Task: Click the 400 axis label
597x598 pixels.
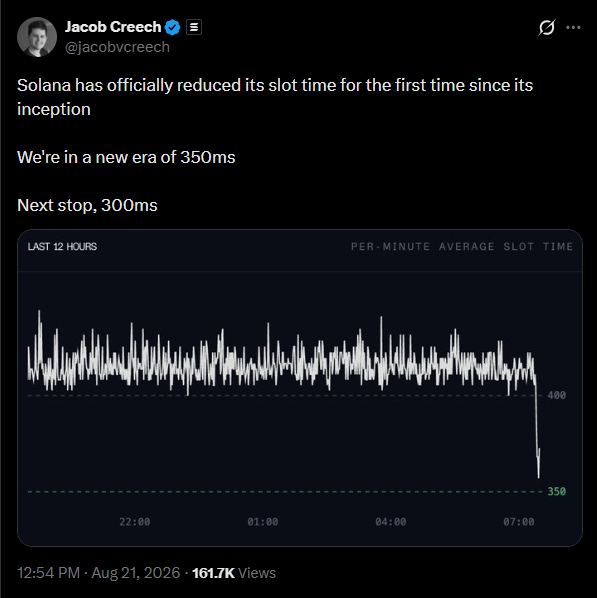Action: [x=557, y=395]
